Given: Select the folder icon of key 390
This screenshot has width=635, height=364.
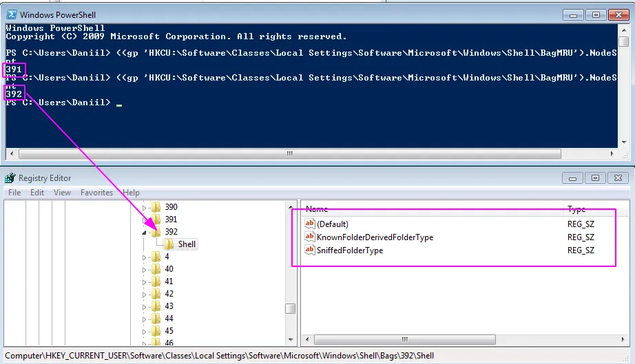Looking at the screenshot, I should click(x=156, y=207).
